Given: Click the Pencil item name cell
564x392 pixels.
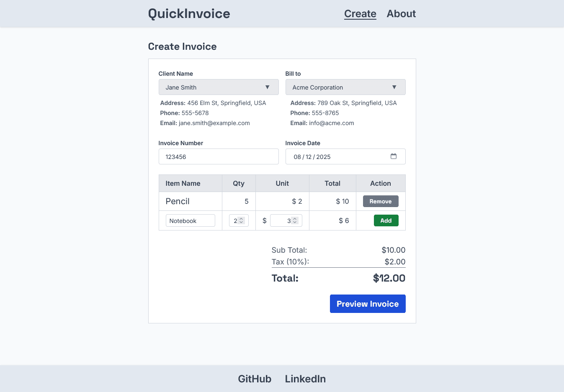Looking at the screenshot, I should [178, 201].
